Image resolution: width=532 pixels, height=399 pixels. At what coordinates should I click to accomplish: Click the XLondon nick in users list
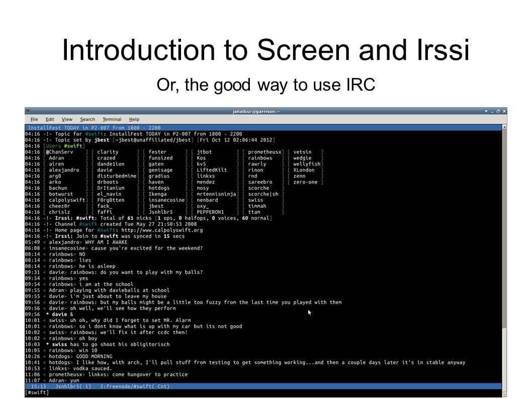pyautogui.click(x=304, y=170)
